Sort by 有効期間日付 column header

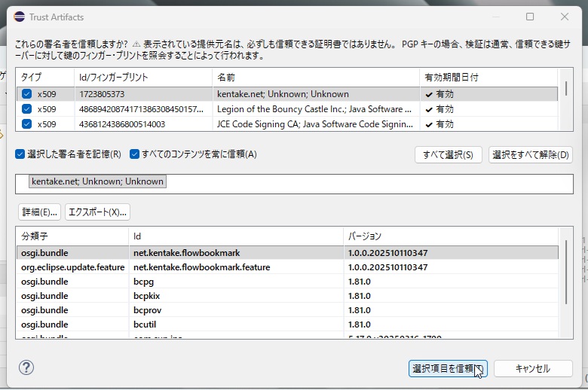point(452,78)
